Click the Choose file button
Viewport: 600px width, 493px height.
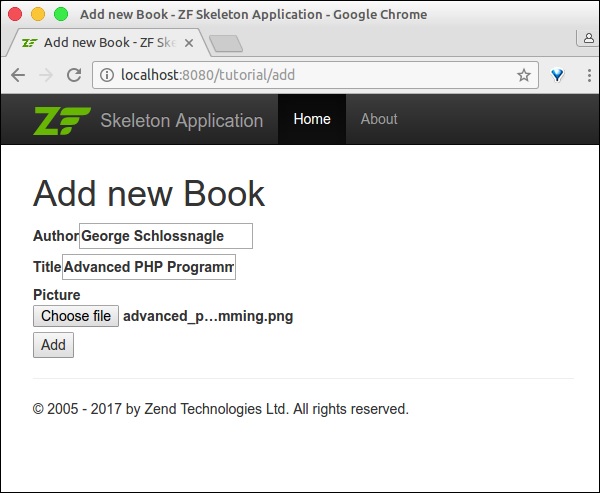(x=76, y=316)
